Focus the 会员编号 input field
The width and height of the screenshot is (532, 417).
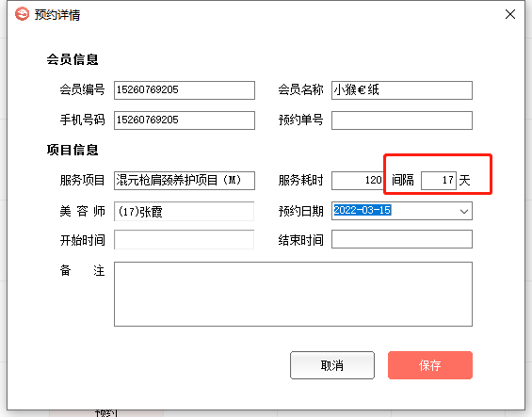pos(185,90)
